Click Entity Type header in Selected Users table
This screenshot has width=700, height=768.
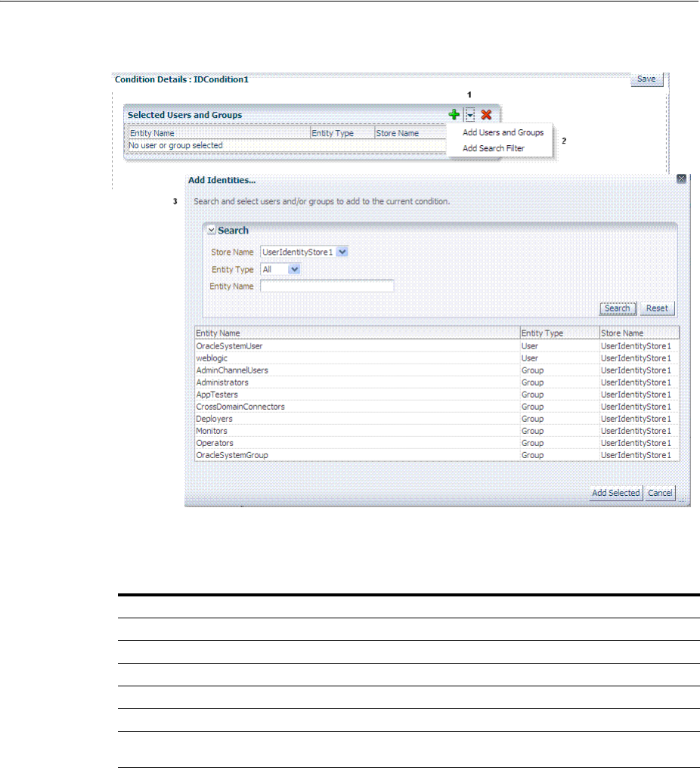[x=342, y=133]
